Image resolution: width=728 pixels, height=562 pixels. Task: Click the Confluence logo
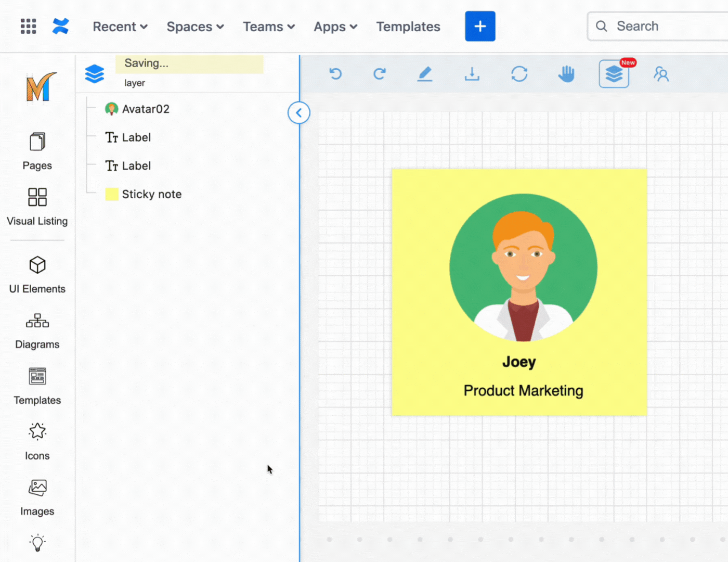(61, 26)
